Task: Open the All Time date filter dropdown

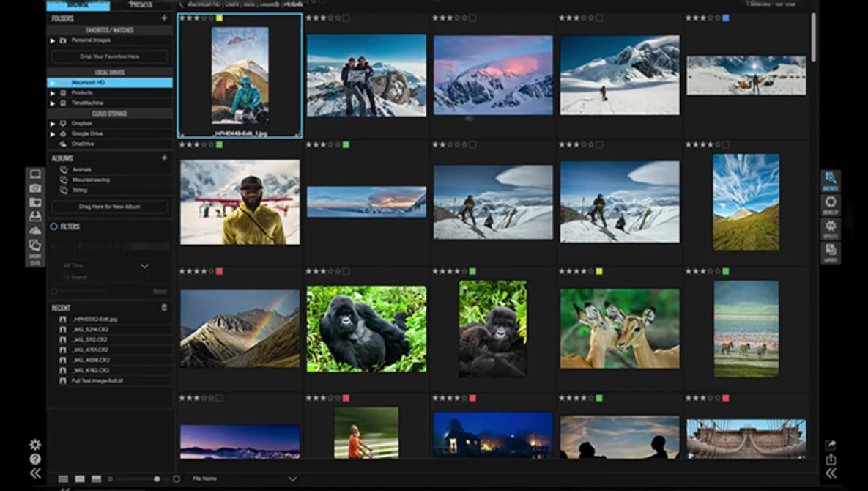Action: pos(105,266)
